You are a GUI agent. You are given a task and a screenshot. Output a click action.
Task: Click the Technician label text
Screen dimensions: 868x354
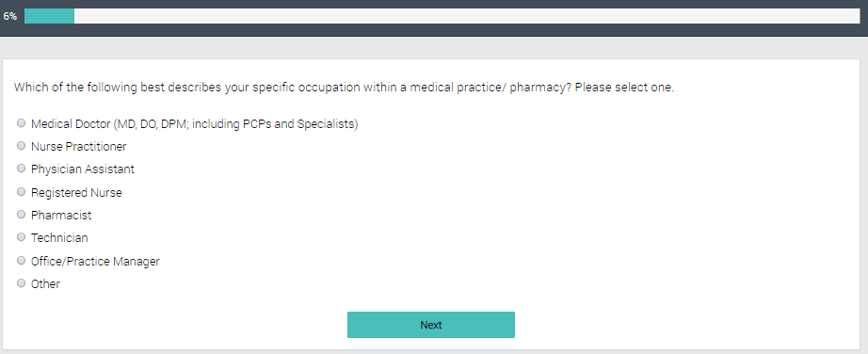click(x=59, y=238)
